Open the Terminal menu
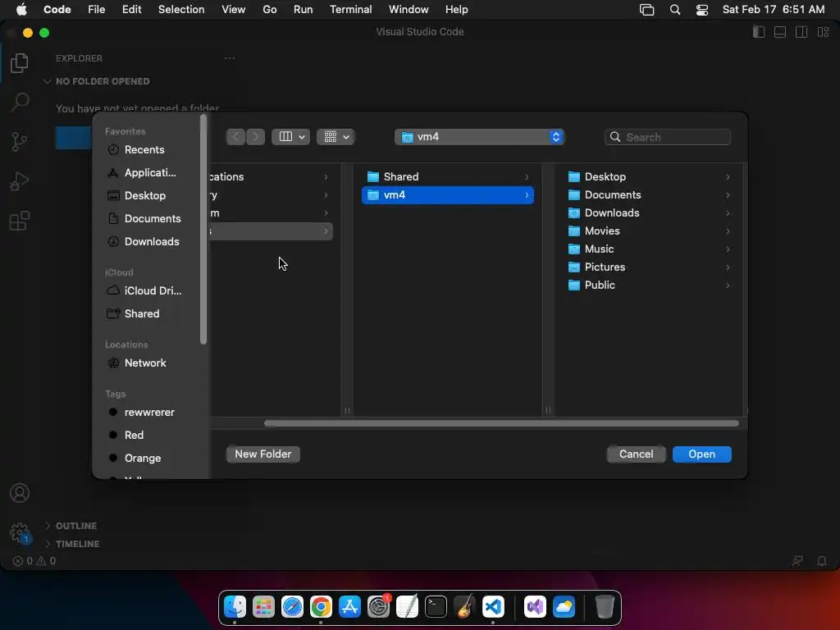Screen dimensions: 840x630 click(350, 10)
